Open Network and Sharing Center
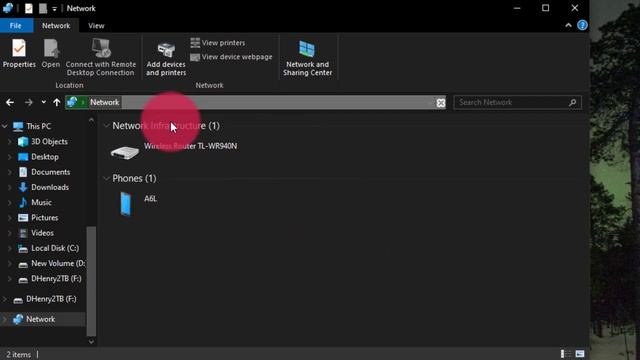 (x=307, y=58)
